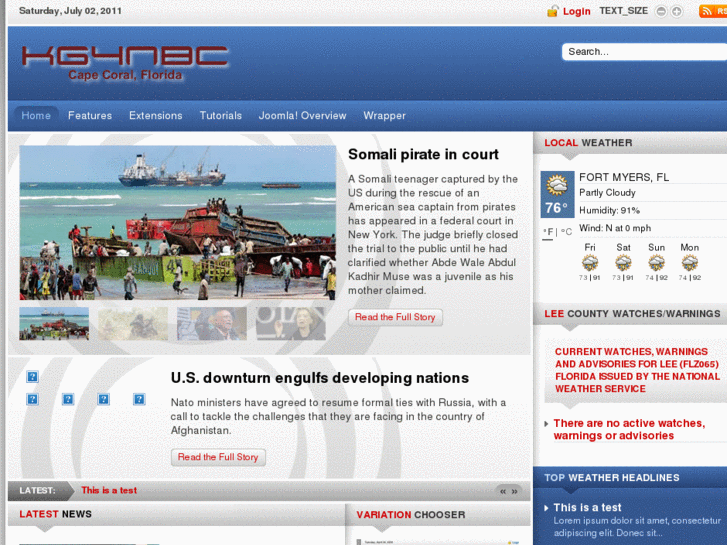
Task: Select the second faded slideshow thumbnail
Action: (133, 324)
